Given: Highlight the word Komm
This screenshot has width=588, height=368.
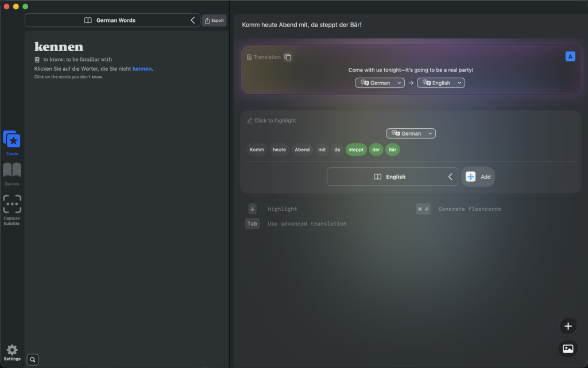Looking at the screenshot, I should pos(257,150).
